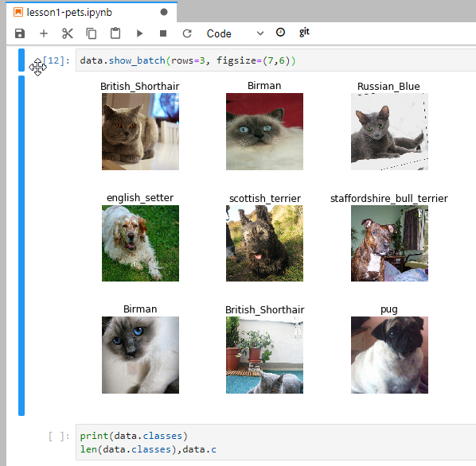Viewport: 476px width, 466px height.
Task: Collapse the image grid output area
Action: [x=21, y=246]
